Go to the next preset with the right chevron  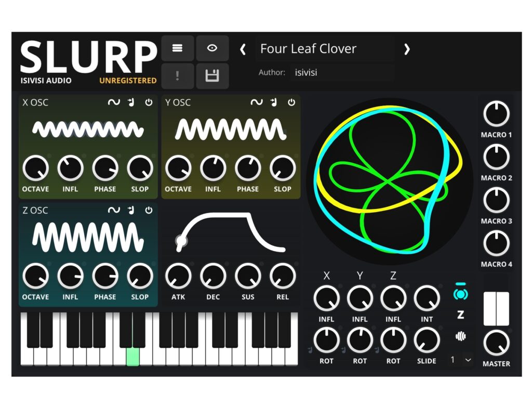pyautogui.click(x=407, y=49)
